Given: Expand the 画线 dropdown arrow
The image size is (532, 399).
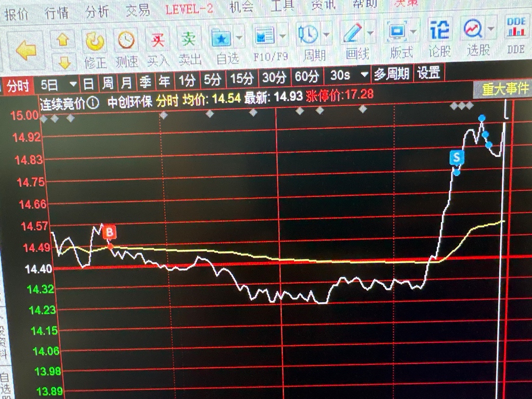Looking at the screenshot, I should click(x=370, y=33).
